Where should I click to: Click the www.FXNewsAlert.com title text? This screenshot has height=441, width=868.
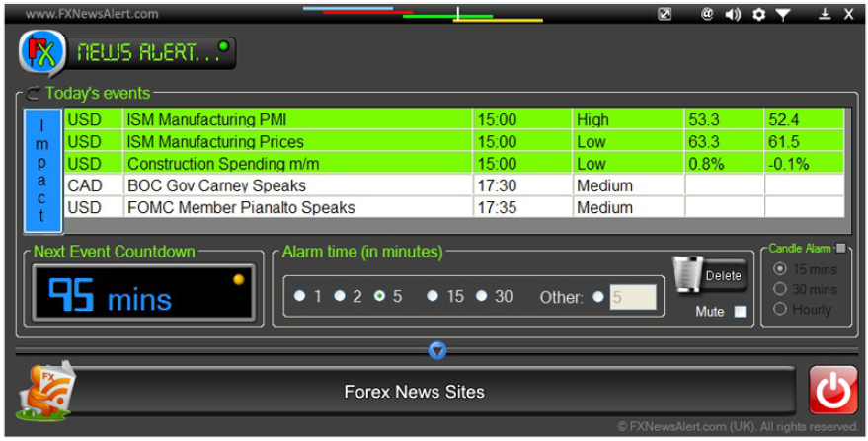[x=92, y=14]
